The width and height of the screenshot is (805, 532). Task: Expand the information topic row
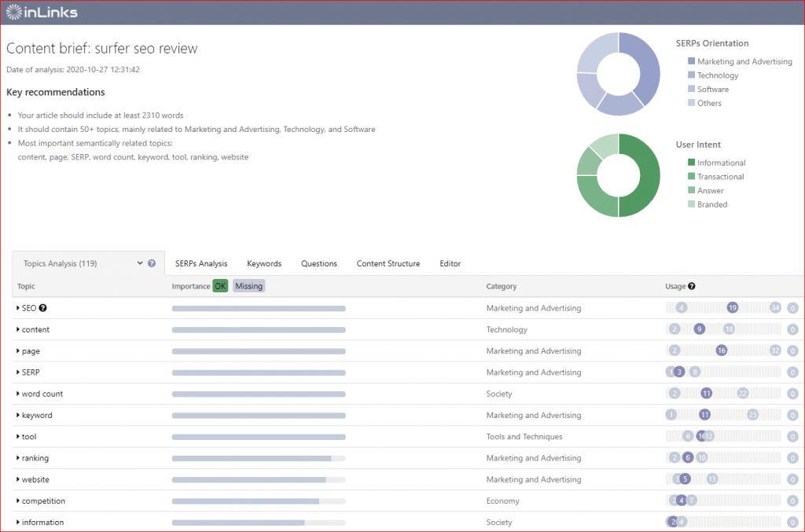click(x=18, y=523)
